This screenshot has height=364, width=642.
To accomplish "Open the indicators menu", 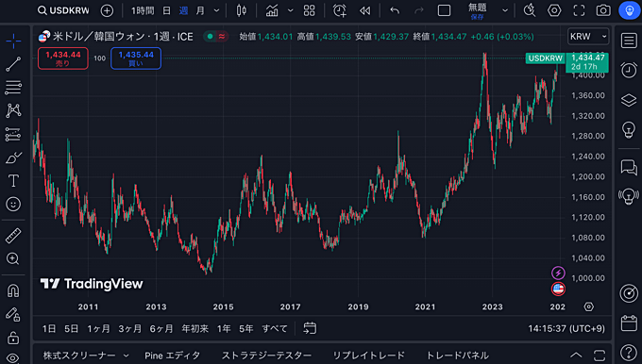I will [x=272, y=10].
